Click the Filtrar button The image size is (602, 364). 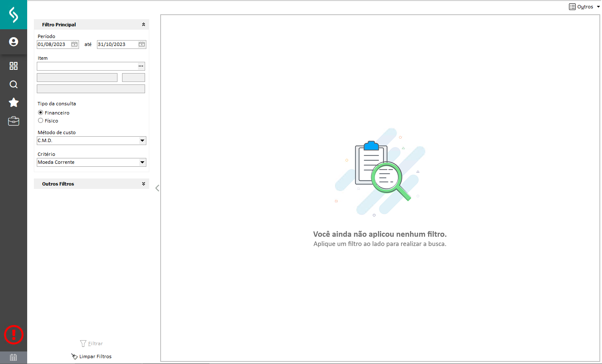(92, 344)
